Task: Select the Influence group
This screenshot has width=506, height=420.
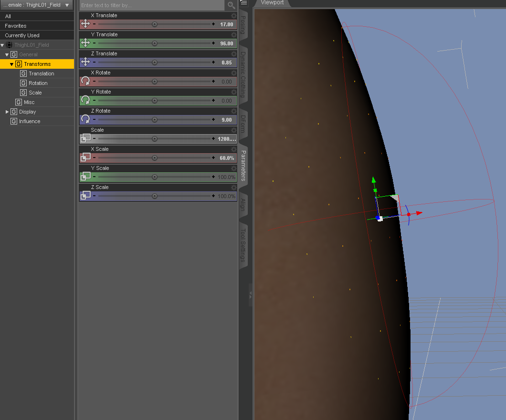Action: click(30, 121)
